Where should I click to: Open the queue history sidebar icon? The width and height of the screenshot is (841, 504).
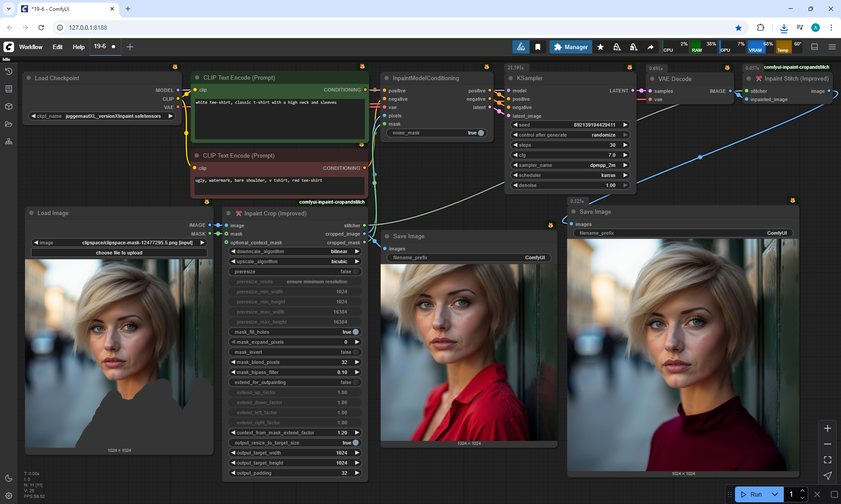point(9,71)
